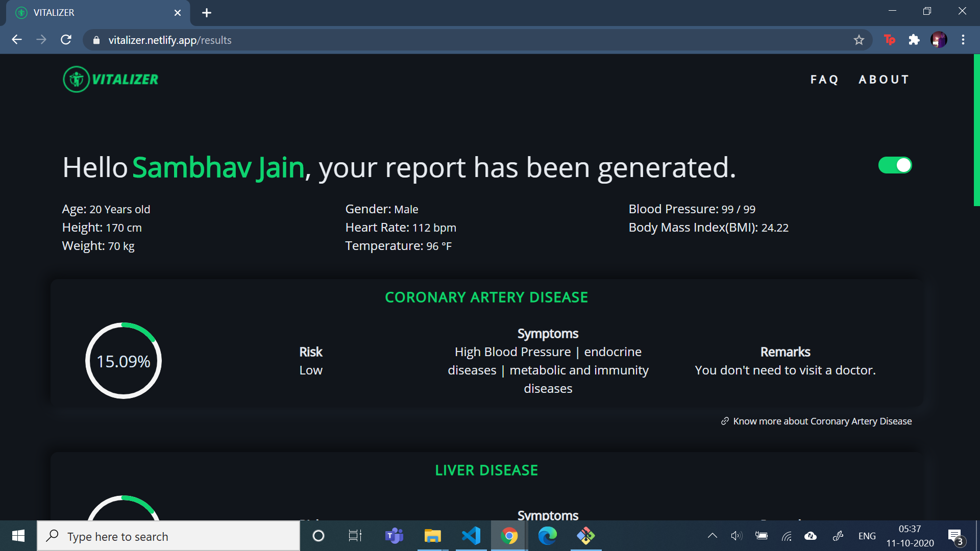Bookmark this page with star icon
Viewport: 980px width, 551px height.
[859, 40]
